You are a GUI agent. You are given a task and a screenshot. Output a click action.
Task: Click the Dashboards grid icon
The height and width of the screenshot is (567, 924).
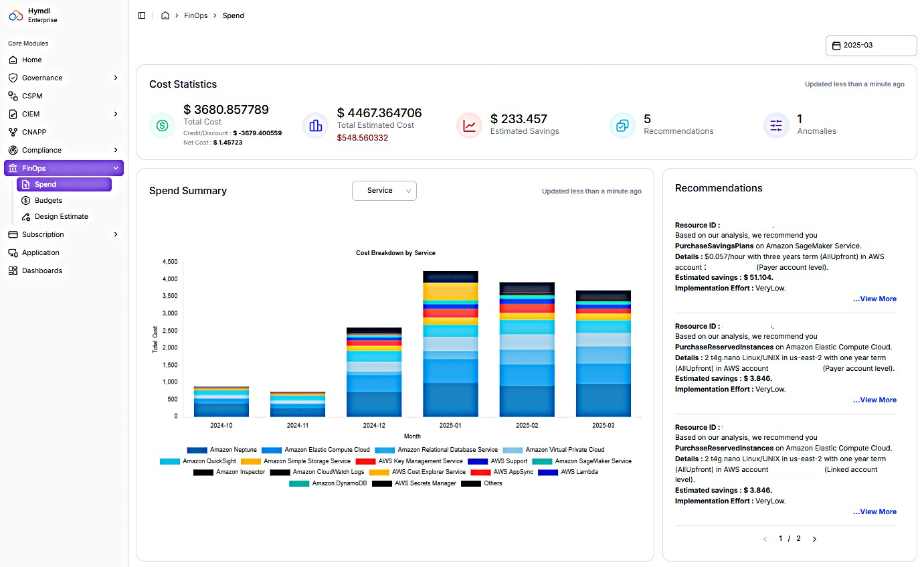tap(13, 270)
